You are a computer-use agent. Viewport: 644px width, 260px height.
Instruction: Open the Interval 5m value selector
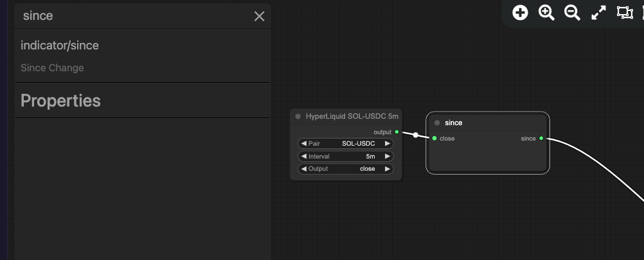[x=345, y=156]
